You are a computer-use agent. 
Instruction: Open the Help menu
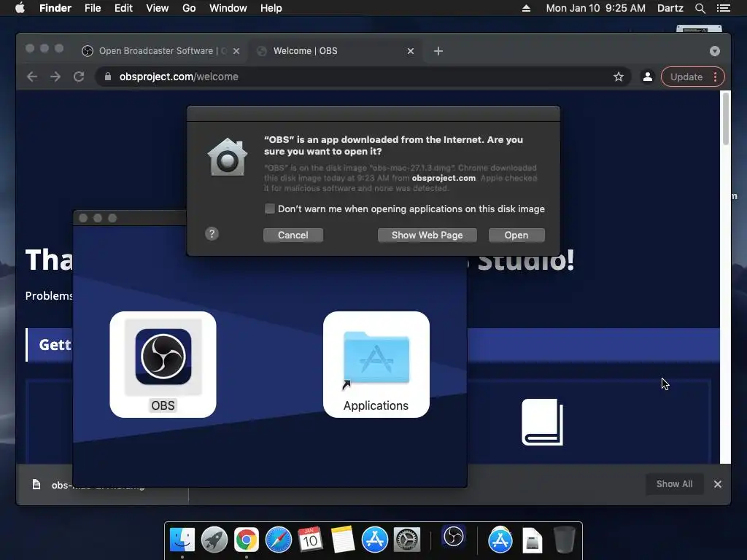coord(271,8)
